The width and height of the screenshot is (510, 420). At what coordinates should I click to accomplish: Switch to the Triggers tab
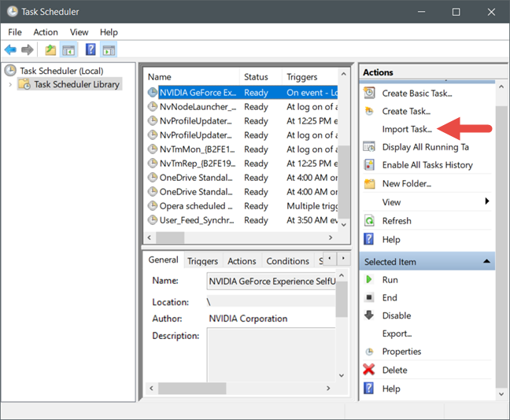tap(202, 260)
